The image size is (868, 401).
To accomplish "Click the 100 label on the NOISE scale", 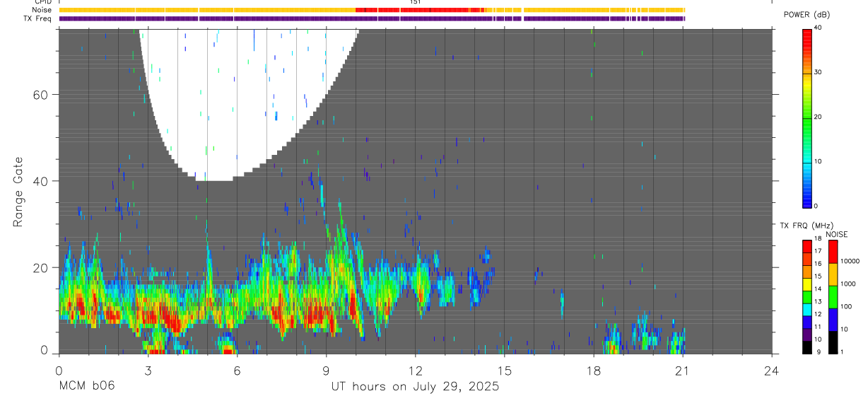I will tap(846, 306).
